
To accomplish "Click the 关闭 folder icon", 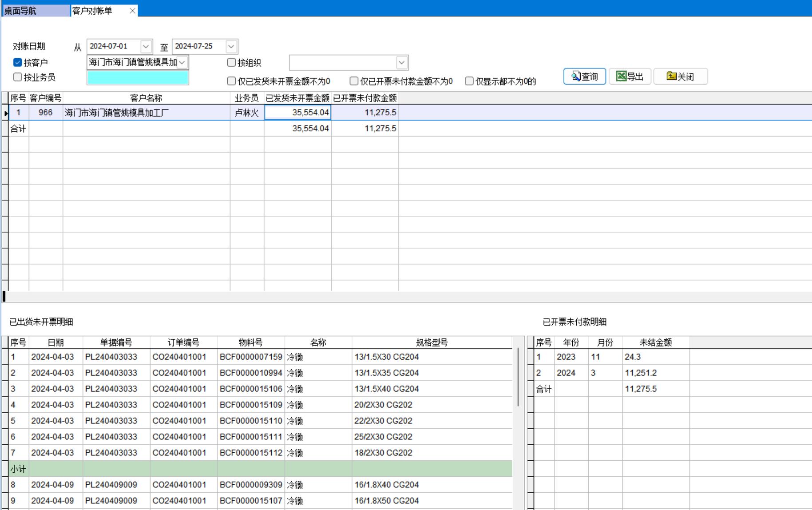I will (671, 76).
